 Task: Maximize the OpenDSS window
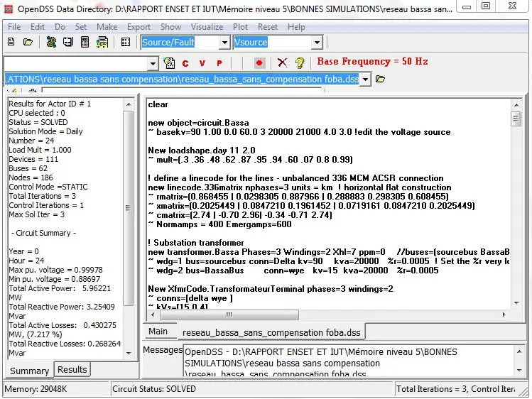click(486, 6)
